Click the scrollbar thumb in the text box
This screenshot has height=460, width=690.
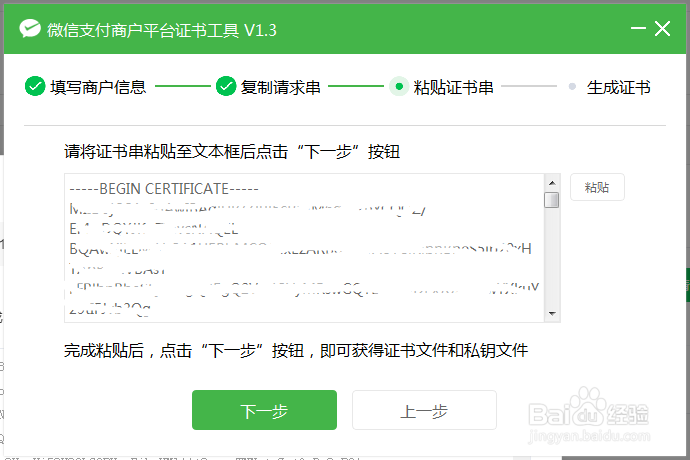tap(551, 200)
